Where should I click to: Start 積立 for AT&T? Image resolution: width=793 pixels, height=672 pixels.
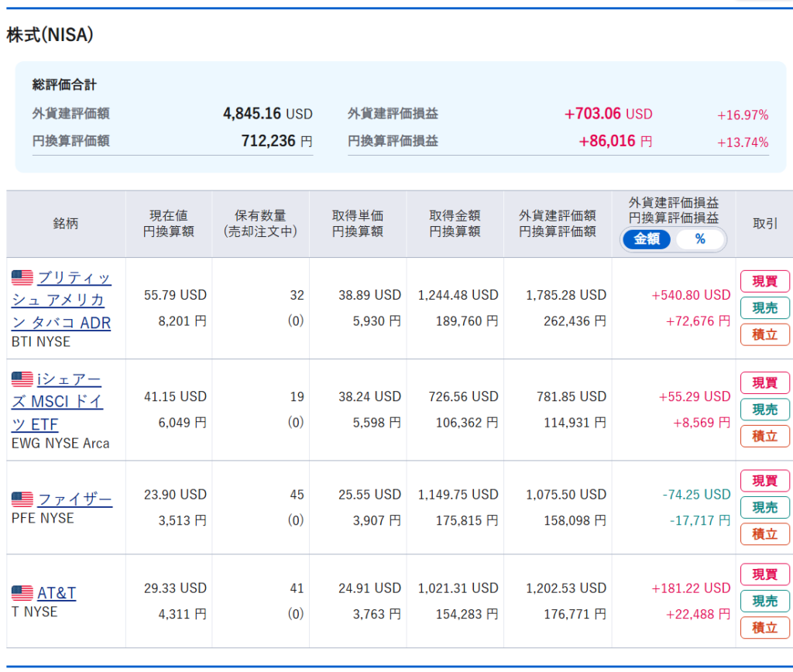[x=764, y=627]
